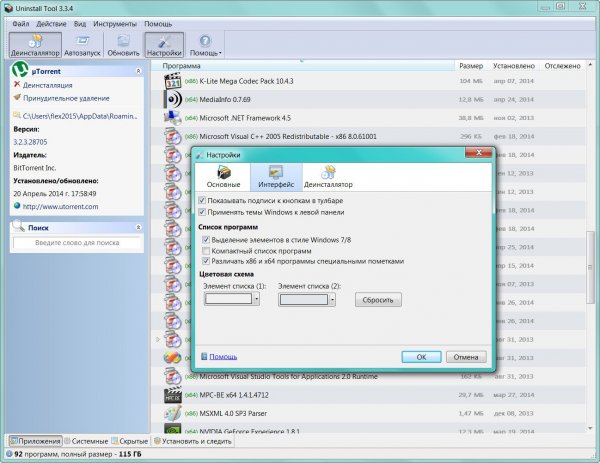Click the K-Lite Mega Codec Pack icon
The image size is (600, 463).
pos(173,81)
